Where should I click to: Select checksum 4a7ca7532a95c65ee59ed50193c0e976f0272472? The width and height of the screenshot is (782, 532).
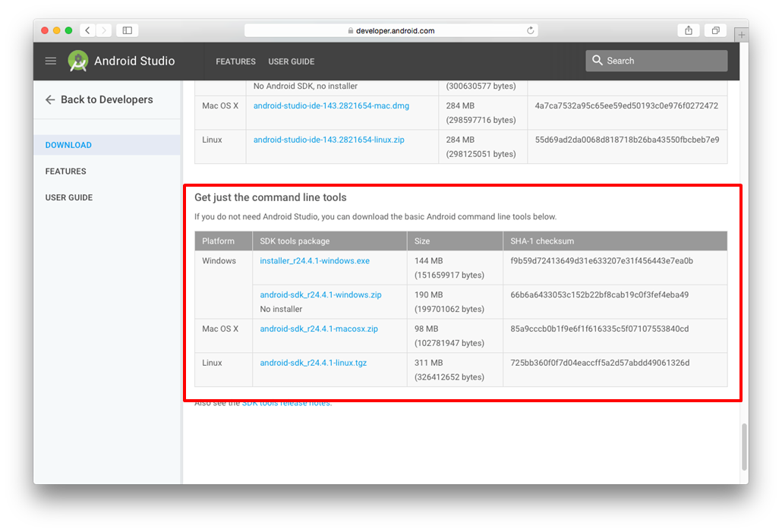pos(626,105)
